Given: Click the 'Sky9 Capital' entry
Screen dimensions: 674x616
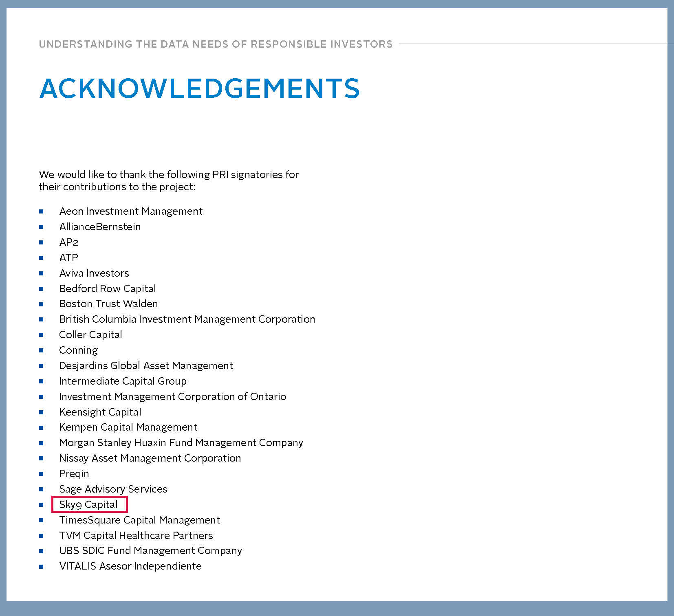Looking at the screenshot, I should click(88, 505).
